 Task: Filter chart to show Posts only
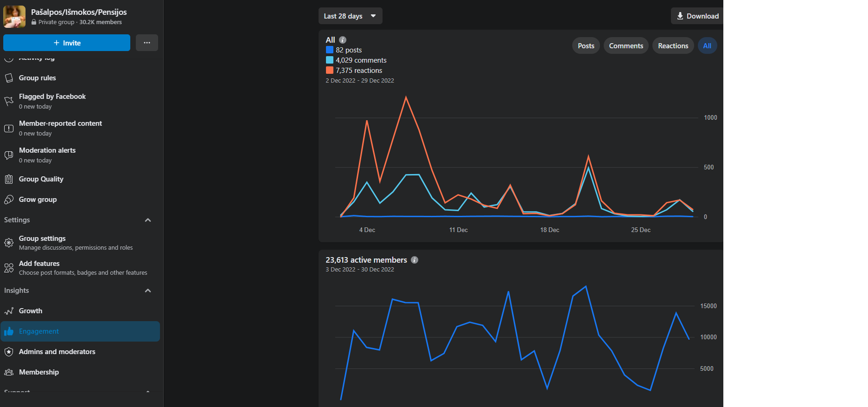pos(586,45)
